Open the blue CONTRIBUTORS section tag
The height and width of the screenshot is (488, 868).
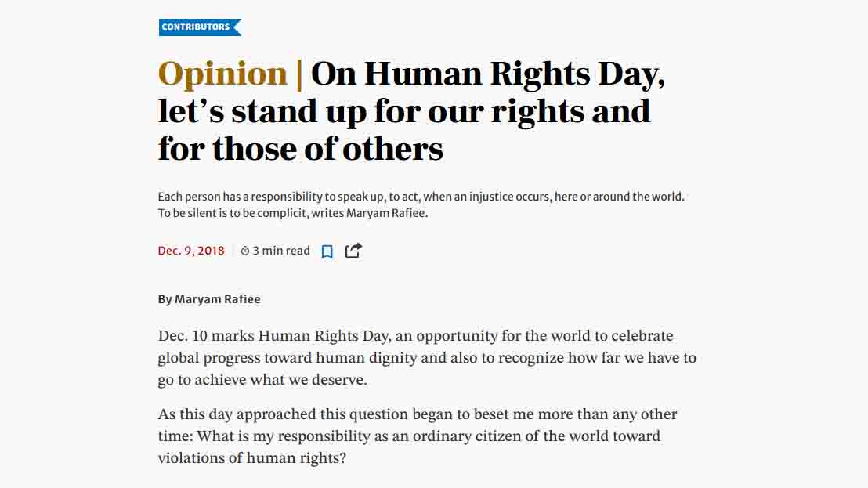point(200,27)
